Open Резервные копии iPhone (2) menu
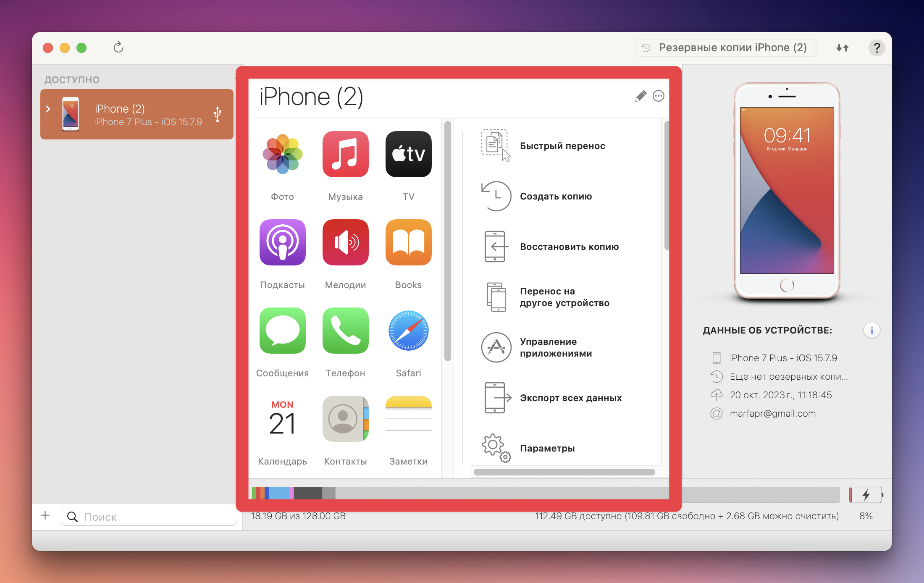This screenshot has width=924, height=583. point(725,48)
